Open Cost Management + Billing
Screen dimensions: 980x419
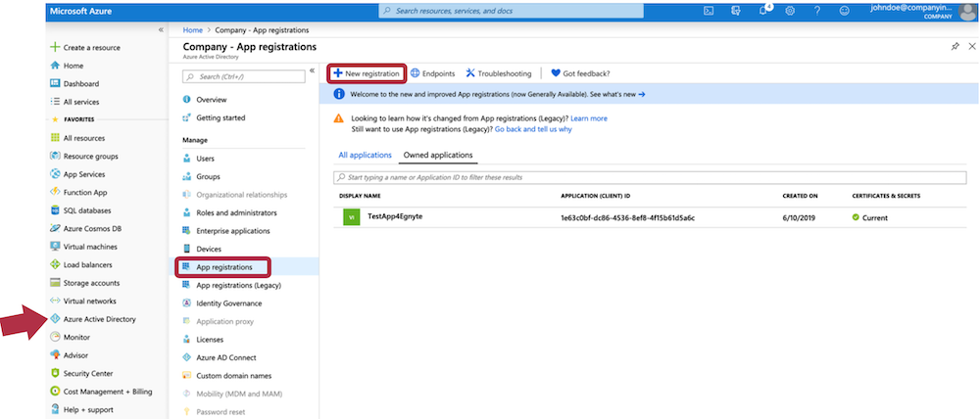tap(101, 392)
